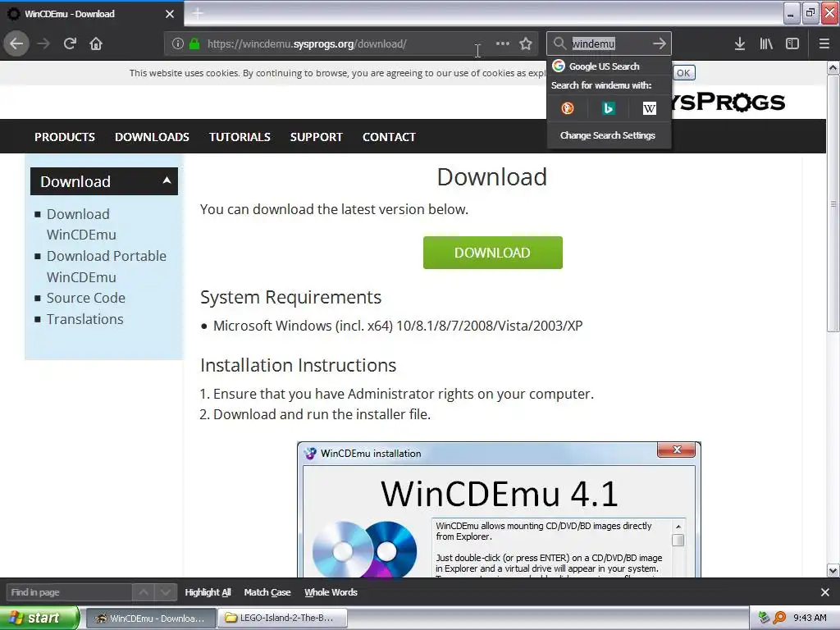Open Download WinCDEmu sidebar link

pos(81,224)
